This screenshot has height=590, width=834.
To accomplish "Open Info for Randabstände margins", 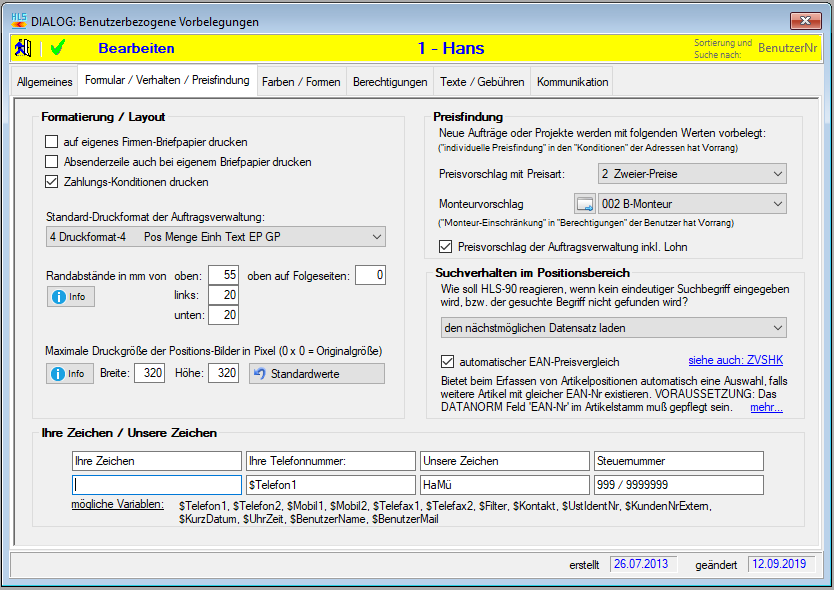I will click(70, 296).
